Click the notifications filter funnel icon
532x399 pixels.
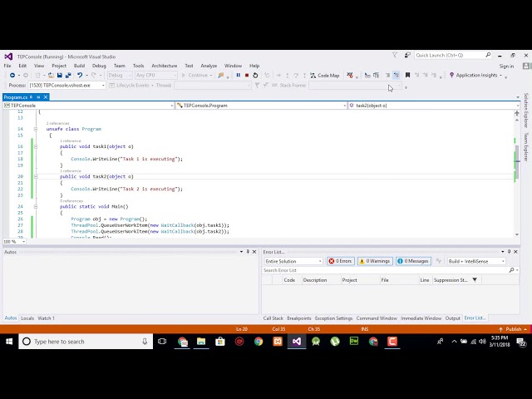(x=395, y=55)
